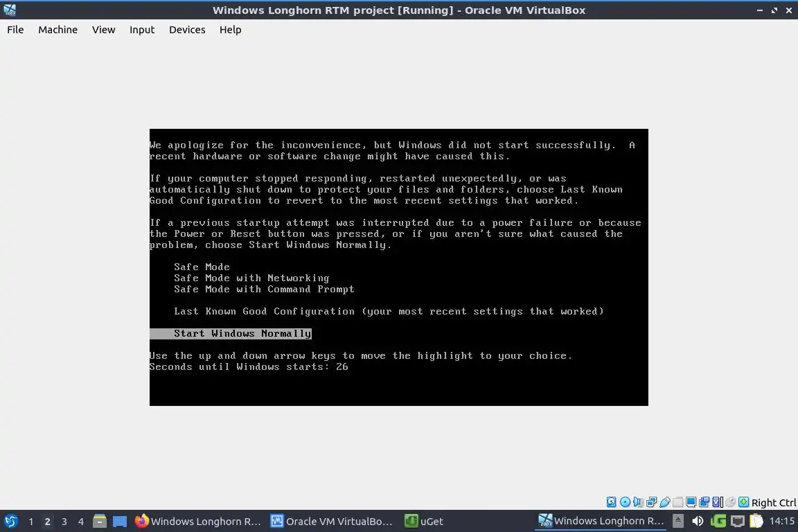Screen dimensions: 798x532
Task: Open the USB devices indicator icon
Action: [x=665, y=502]
